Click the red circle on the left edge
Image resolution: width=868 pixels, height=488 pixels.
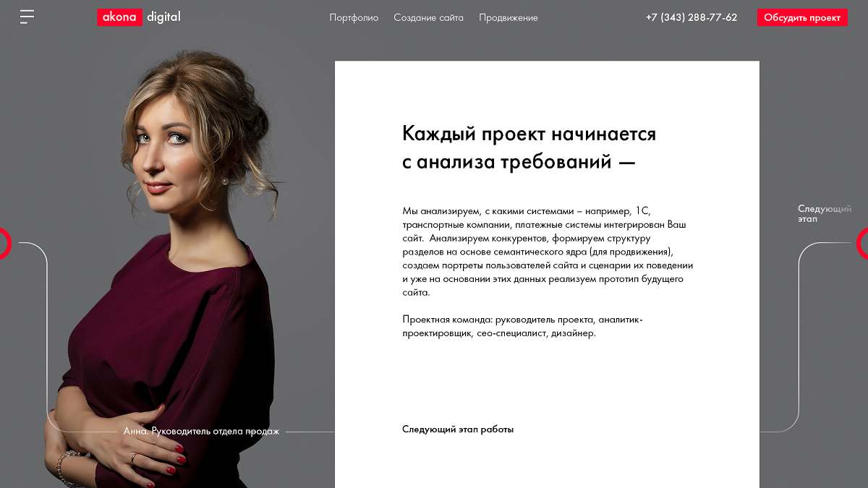[4, 243]
